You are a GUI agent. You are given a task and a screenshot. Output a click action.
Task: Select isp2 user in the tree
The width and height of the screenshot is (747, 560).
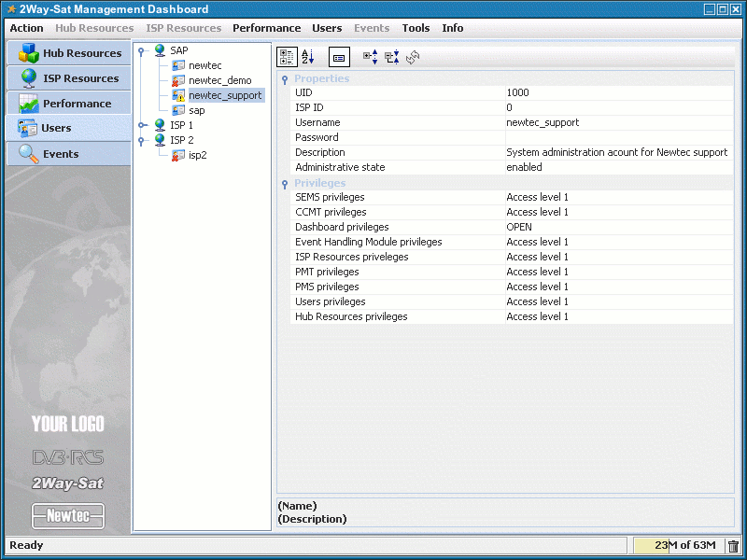coord(198,155)
